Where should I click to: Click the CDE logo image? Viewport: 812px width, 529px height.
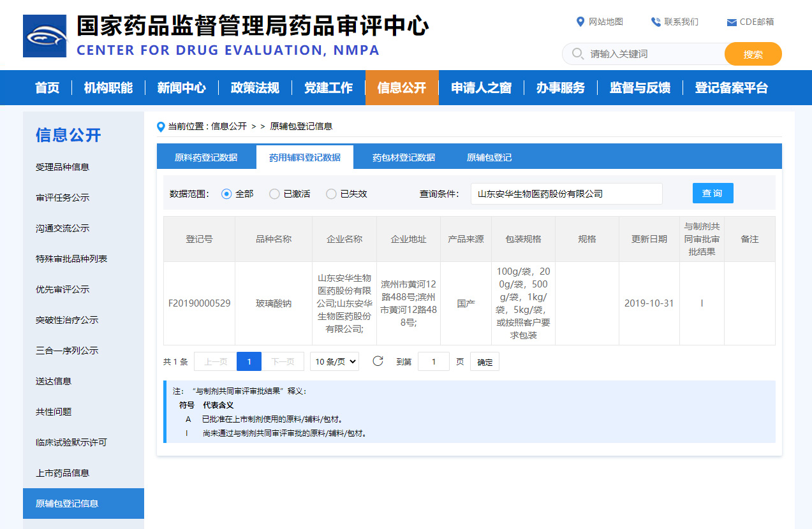pyautogui.click(x=45, y=36)
